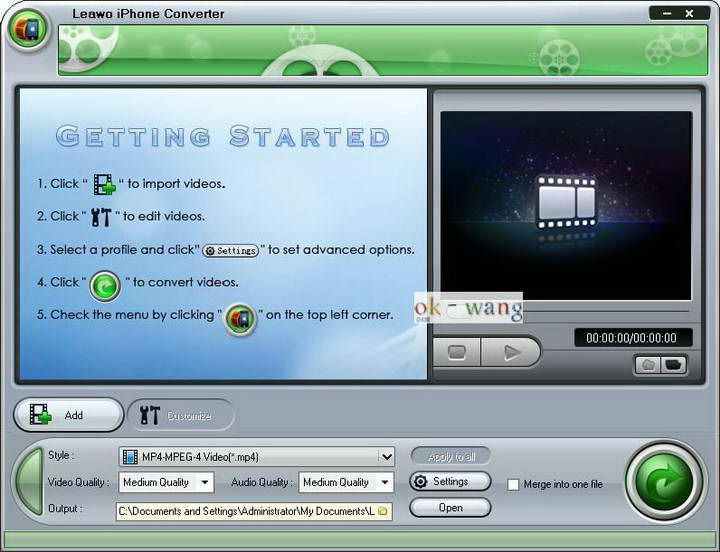Click the video preview thumbnail

[566, 205]
